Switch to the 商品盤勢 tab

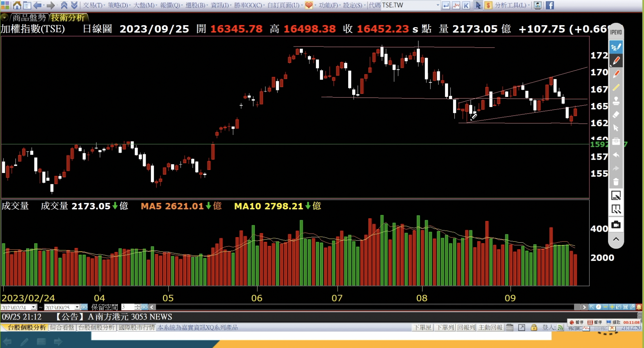click(x=29, y=18)
